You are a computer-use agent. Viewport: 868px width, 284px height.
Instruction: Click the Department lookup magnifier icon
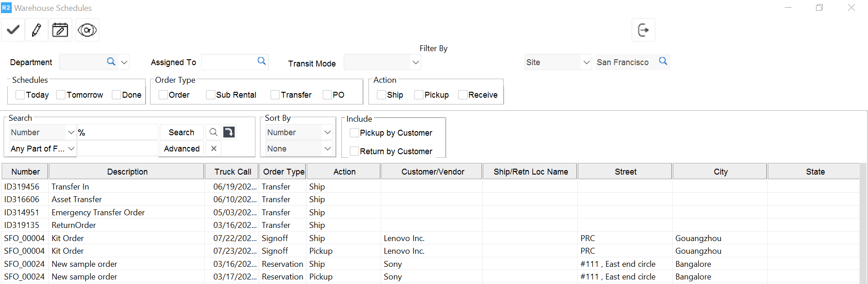(111, 62)
